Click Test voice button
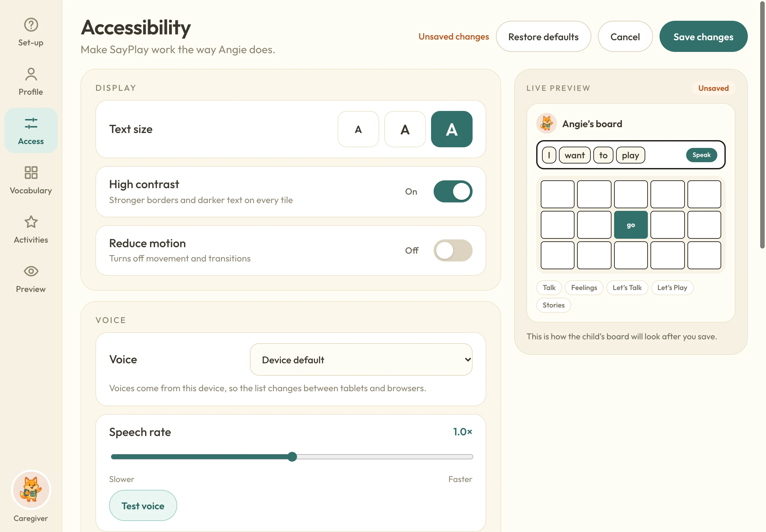766x532 pixels. coord(143,506)
